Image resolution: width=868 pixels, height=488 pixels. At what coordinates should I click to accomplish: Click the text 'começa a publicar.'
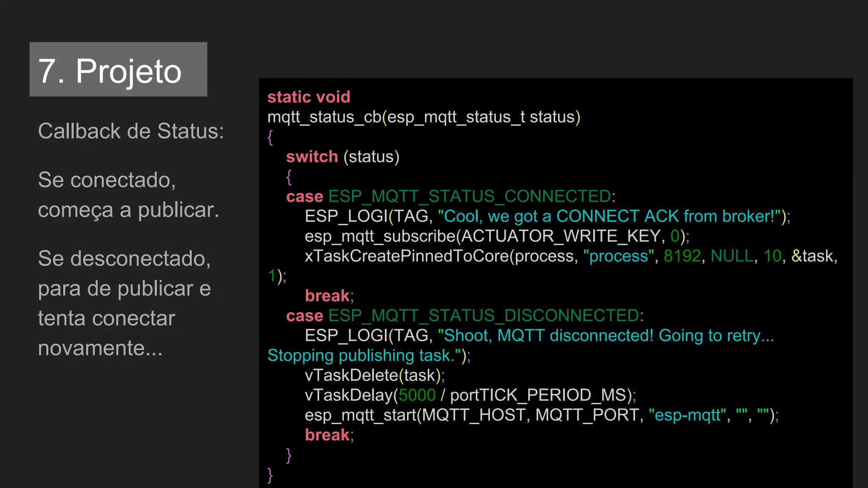coord(129,210)
